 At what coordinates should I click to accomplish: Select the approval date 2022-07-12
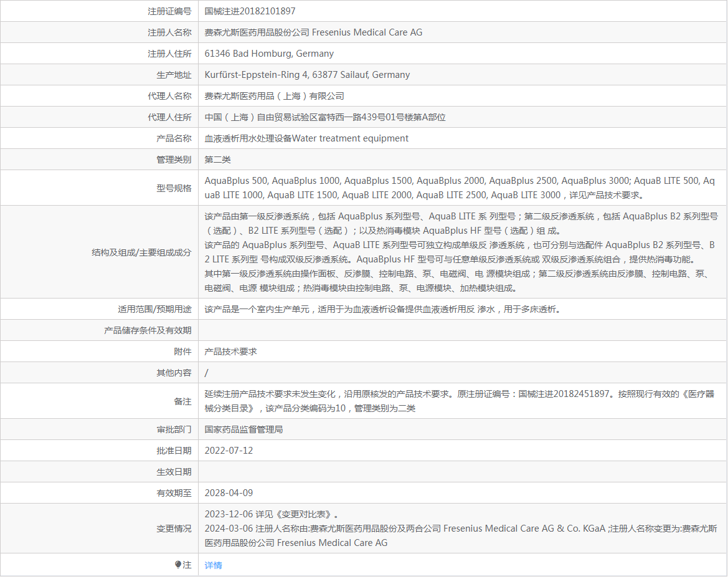pos(229,451)
